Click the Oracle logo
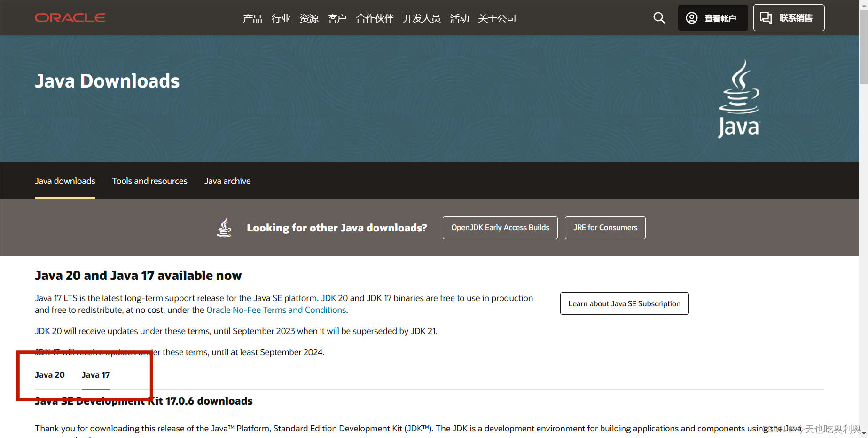Image resolution: width=868 pixels, height=438 pixels. (x=70, y=18)
